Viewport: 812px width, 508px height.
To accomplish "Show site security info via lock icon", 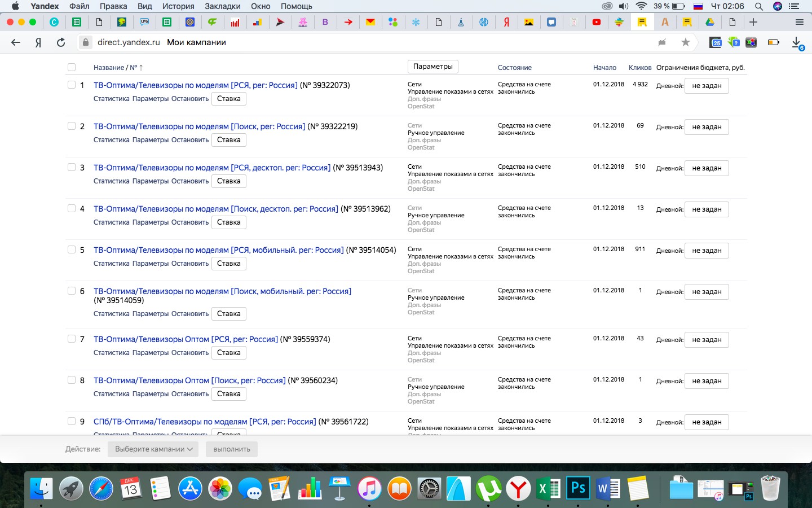I will [x=86, y=42].
